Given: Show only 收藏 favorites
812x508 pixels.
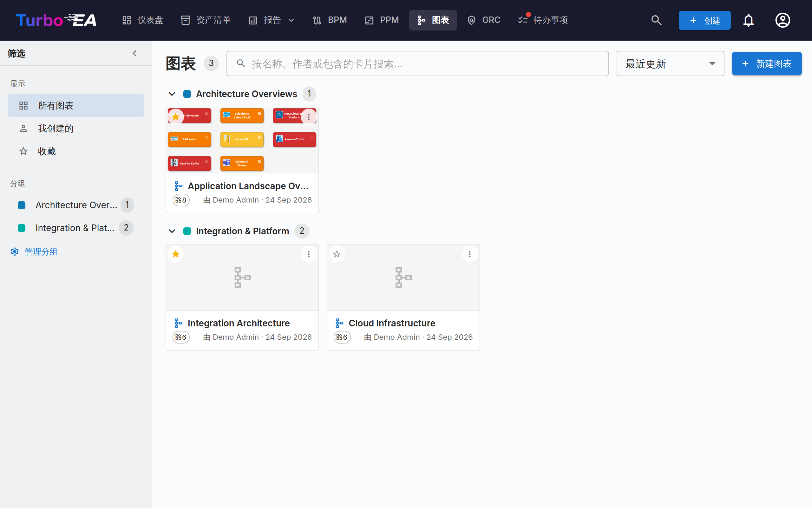Looking at the screenshot, I should 76,151.
